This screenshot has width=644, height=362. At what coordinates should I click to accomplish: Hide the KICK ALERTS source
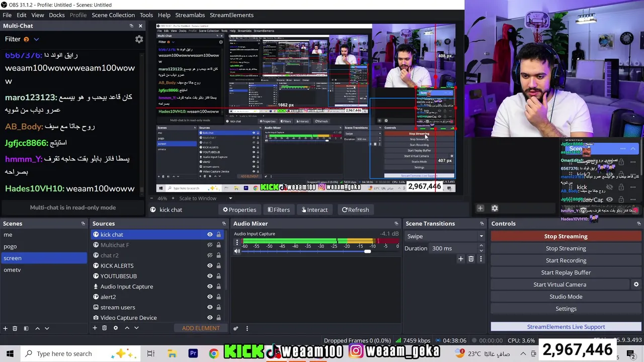click(210, 266)
